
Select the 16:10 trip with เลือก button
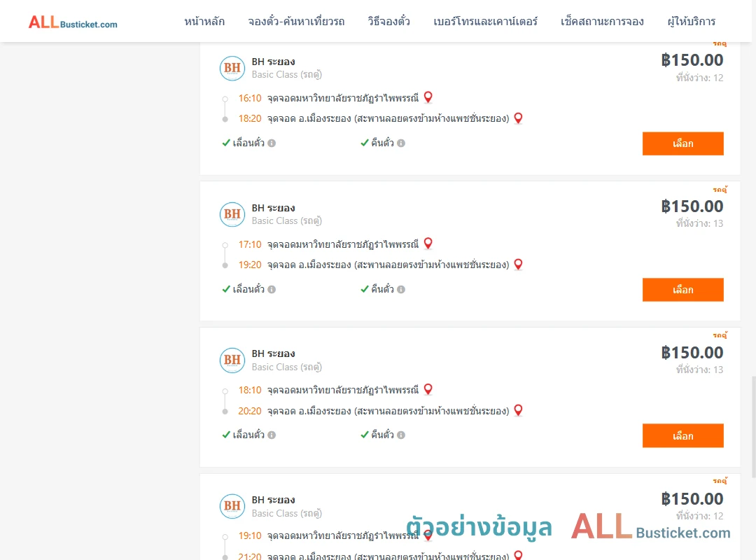pos(682,143)
